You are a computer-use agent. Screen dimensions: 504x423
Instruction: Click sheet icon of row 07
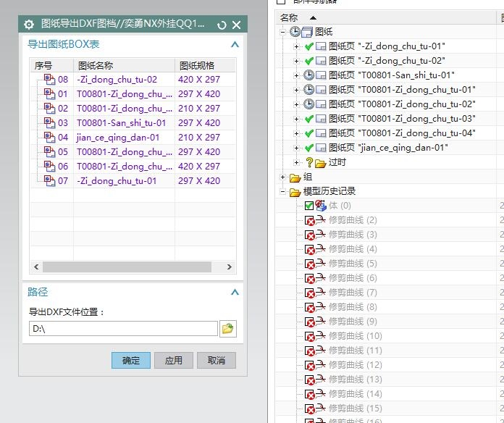(x=49, y=180)
